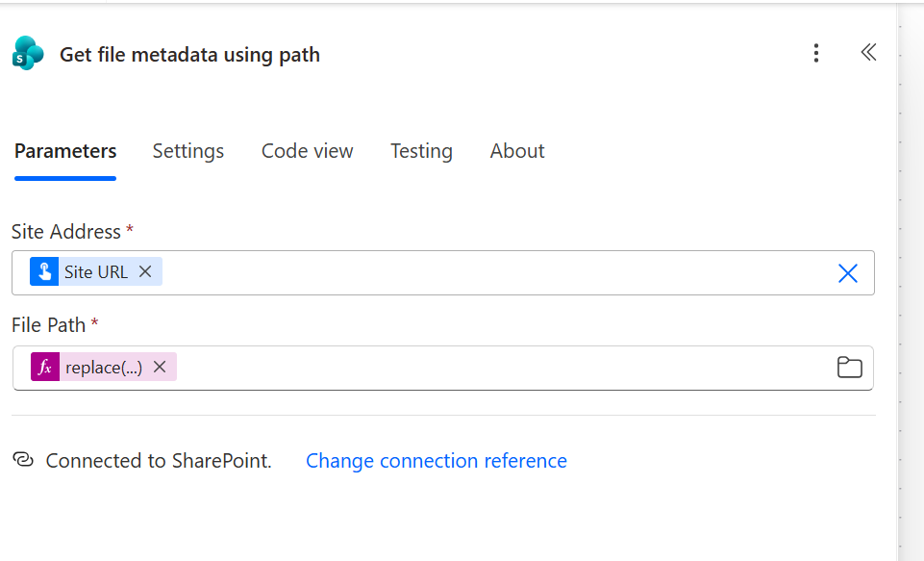Remove the Site URL token
This screenshot has height=561, width=924.
(145, 271)
